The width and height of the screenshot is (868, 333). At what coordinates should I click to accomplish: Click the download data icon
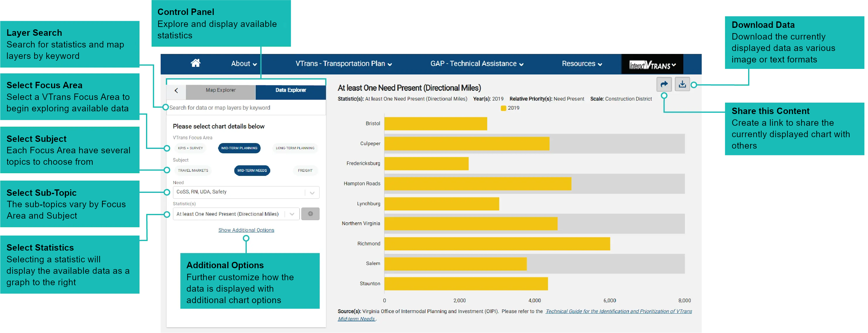point(682,84)
